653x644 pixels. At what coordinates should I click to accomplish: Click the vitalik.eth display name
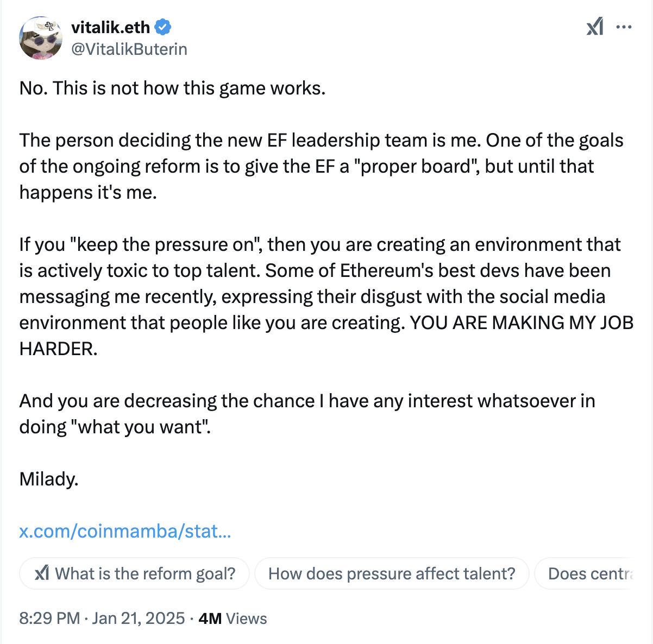110,27
